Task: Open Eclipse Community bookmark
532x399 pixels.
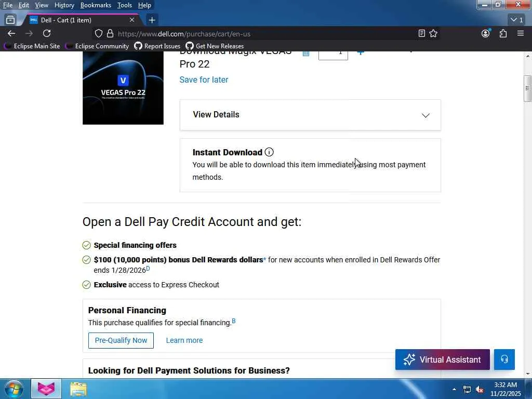Action: coord(98,46)
